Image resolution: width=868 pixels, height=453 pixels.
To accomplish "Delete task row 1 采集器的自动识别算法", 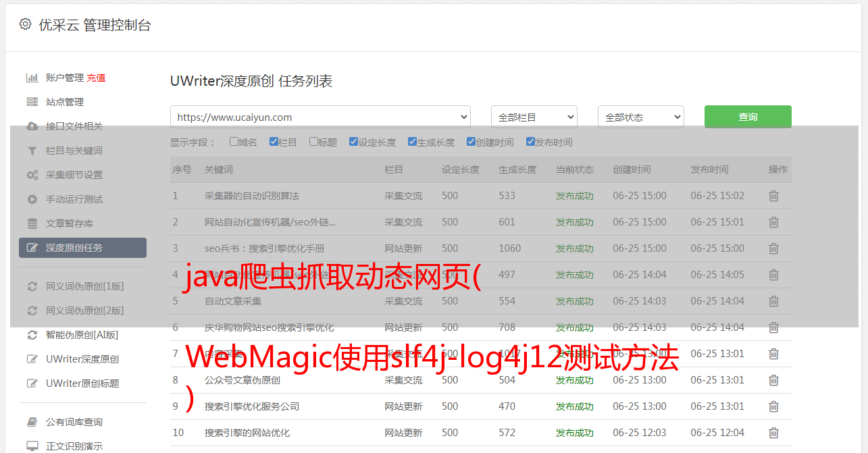I will tap(774, 196).
